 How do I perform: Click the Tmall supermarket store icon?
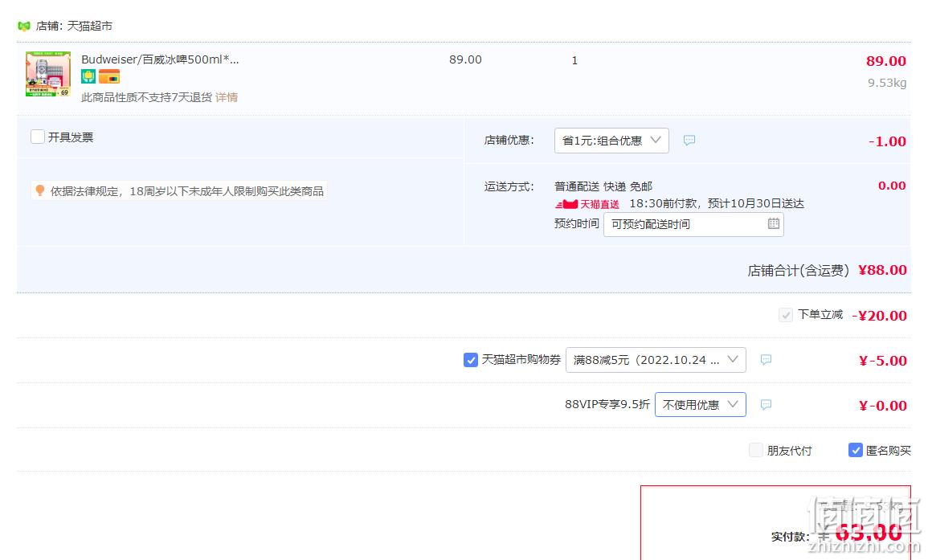(23, 26)
